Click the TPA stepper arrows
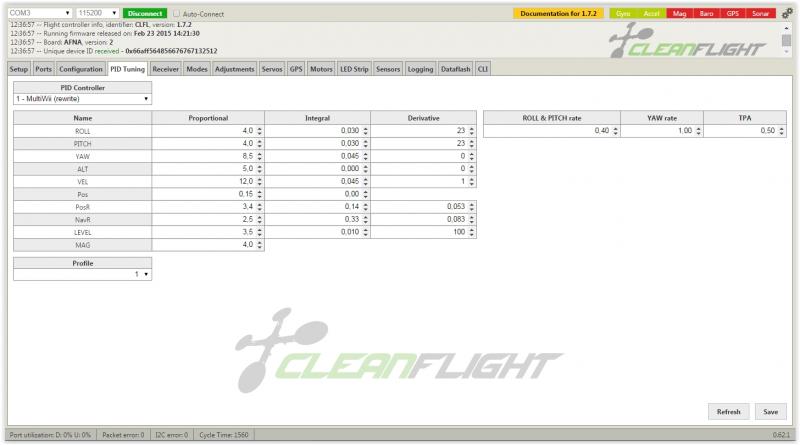800x445 pixels. coord(782,131)
